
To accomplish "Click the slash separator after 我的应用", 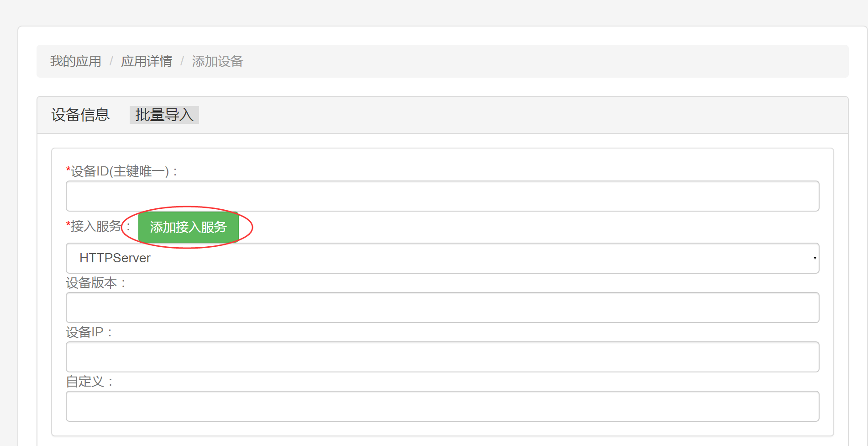I will point(111,61).
